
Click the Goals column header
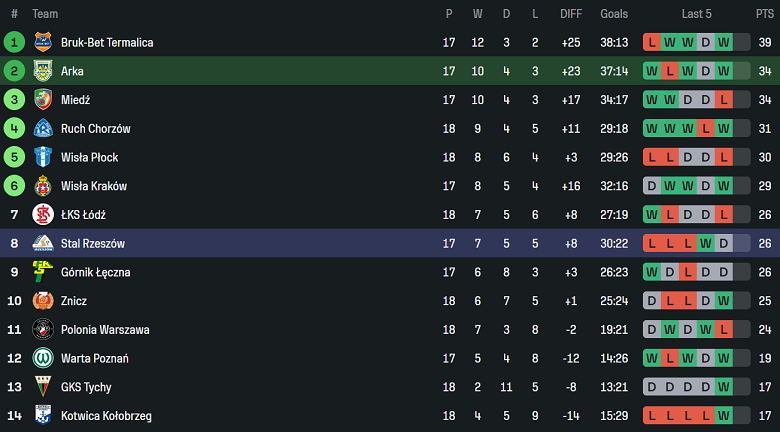point(614,14)
